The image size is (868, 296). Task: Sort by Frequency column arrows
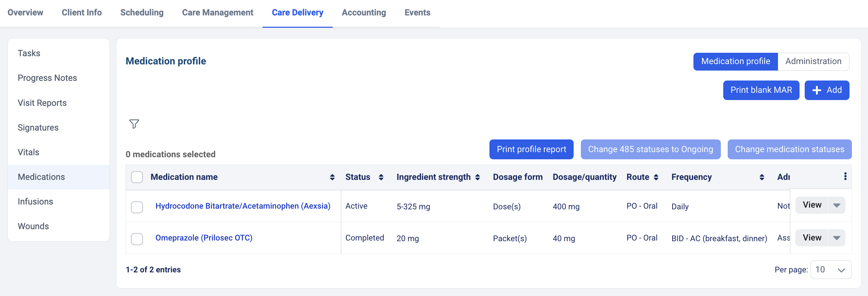[x=762, y=177]
